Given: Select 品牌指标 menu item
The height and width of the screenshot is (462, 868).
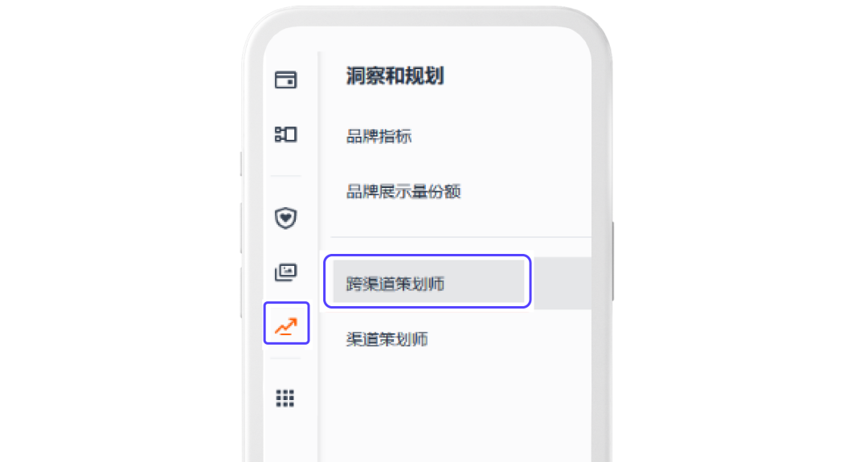Looking at the screenshot, I should (x=379, y=136).
